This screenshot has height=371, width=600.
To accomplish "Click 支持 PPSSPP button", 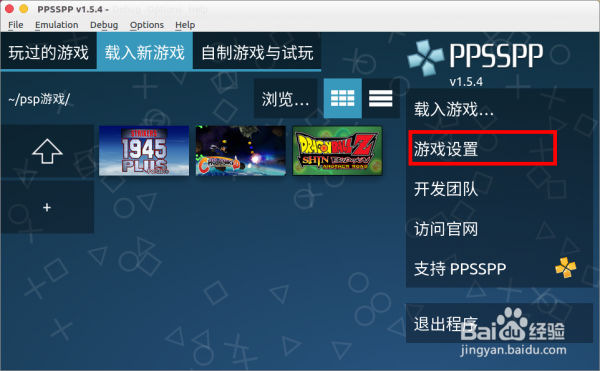I will pyautogui.click(x=499, y=268).
